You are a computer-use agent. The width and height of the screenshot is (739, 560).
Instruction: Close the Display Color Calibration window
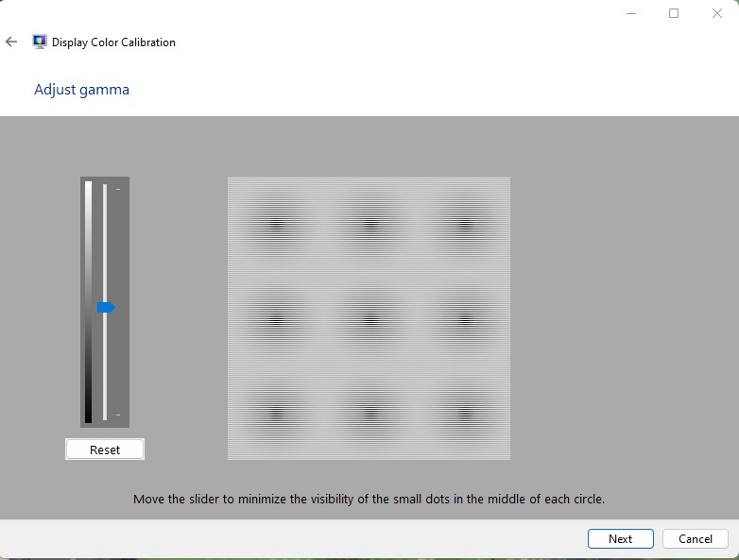point(717,13)
